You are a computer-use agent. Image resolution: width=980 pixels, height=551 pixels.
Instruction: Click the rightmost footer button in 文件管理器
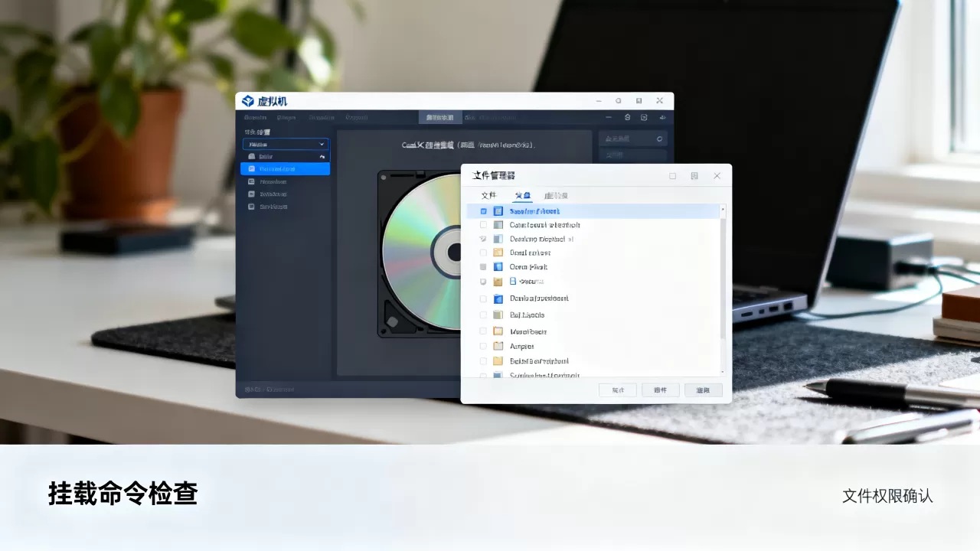pyautogui.click(x=703, y=390)
